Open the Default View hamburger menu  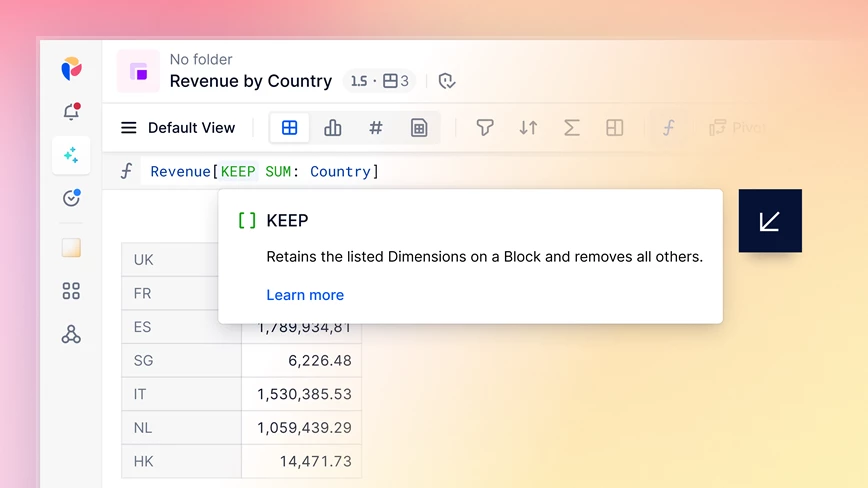click(128, 128)
